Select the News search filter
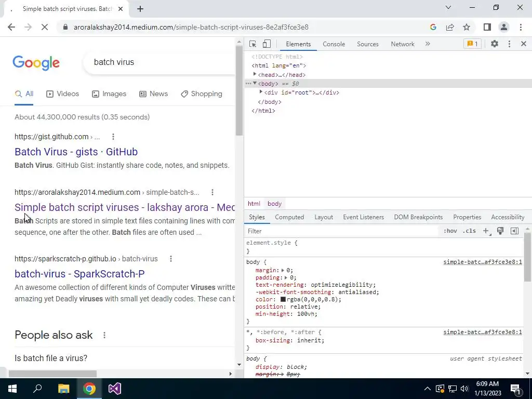 coord(154,94)
